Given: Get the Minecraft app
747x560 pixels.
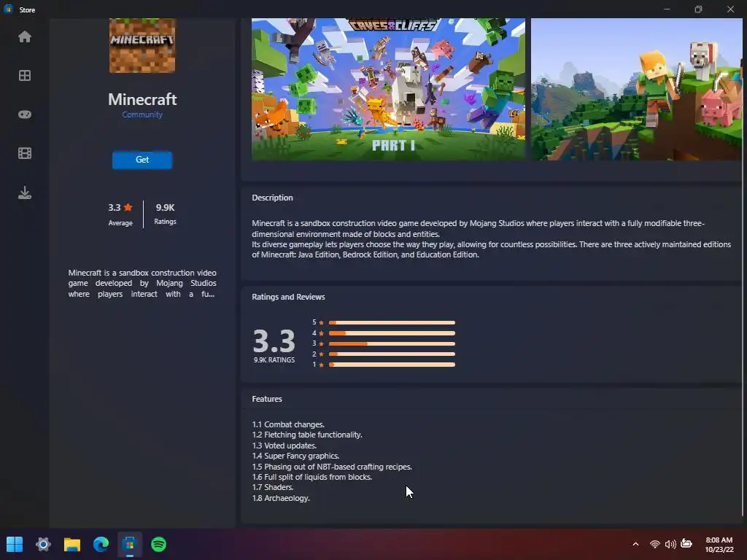Looking at the screenshot, I should 142,160.
